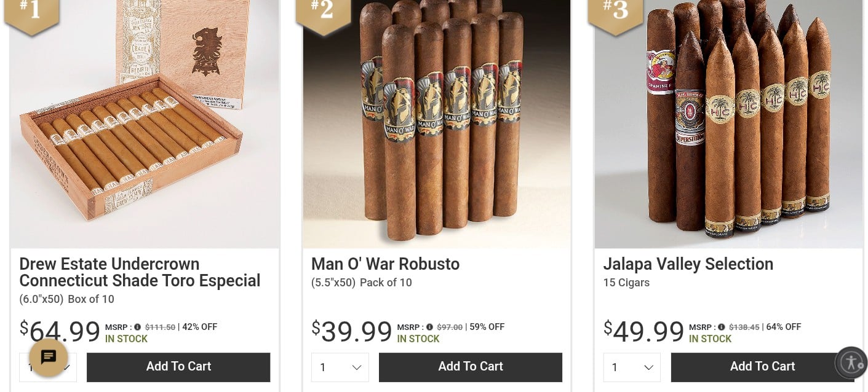This screenshot has width=868, height=392.
Task: View the Man O' War cigar bundle image
Action: (x=436, y=124)
